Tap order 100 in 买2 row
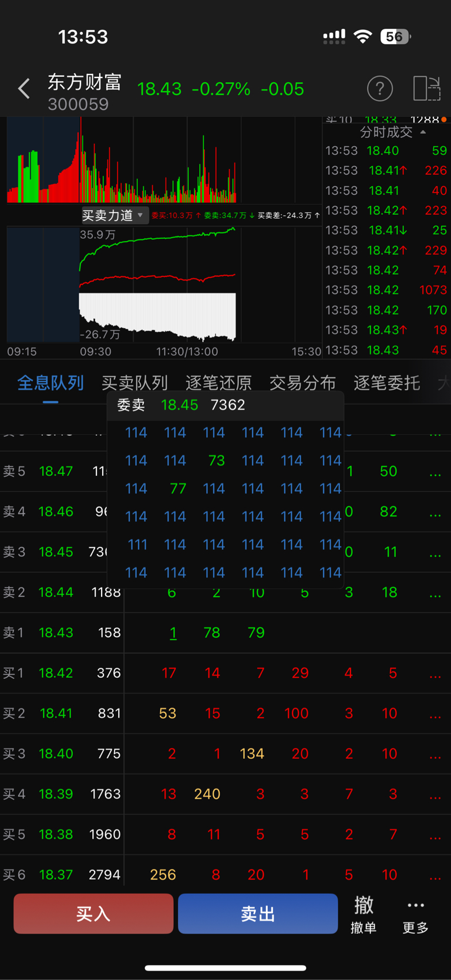The height and width of the screenshot is (980, 451). click(297, 714)
